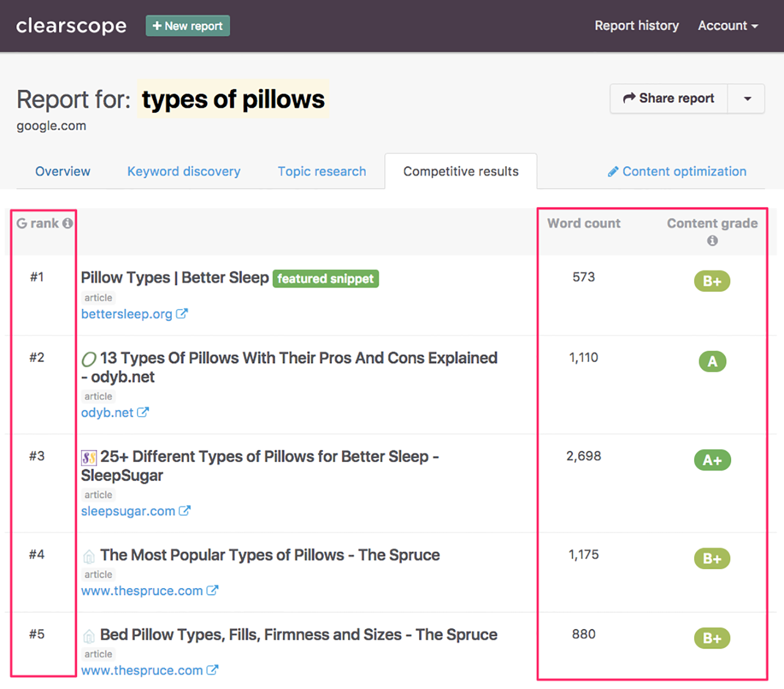Open the Topic research tab
The height and width of the screenshot is (689, 784).
(x=322, y=171)
